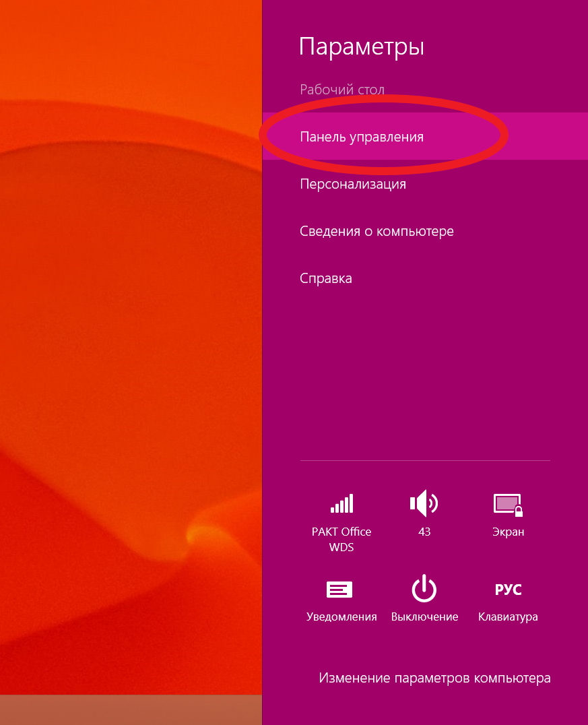The image size is (588, 725).
Task: Click the PAKT Office WDS network name
Action: pos(341,539)
